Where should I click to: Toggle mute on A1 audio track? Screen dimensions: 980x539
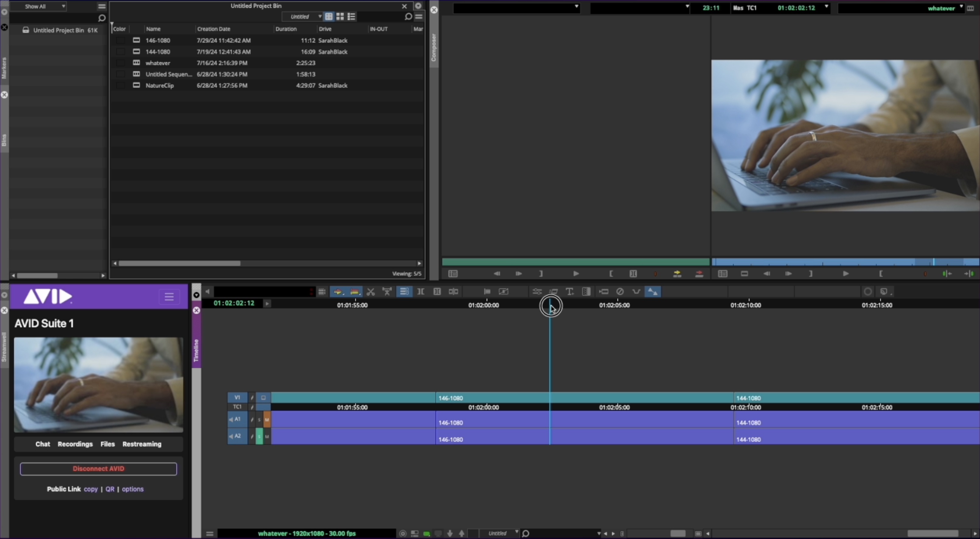(x=267, y=419)
